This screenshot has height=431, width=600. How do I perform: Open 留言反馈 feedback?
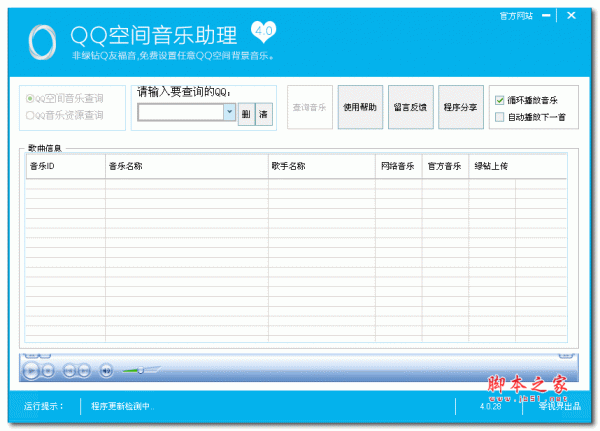pos(411,107)
